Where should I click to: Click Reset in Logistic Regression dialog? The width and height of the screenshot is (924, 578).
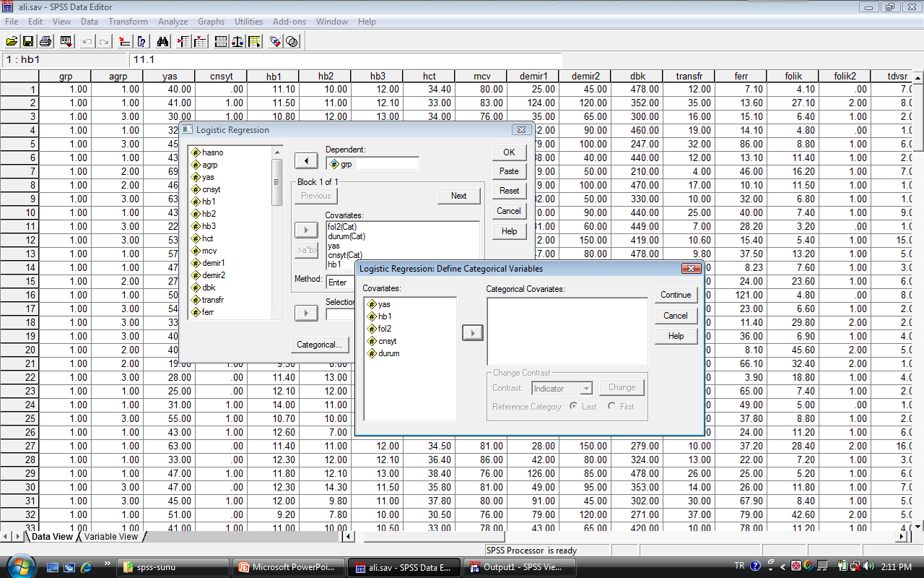[509, 191]
